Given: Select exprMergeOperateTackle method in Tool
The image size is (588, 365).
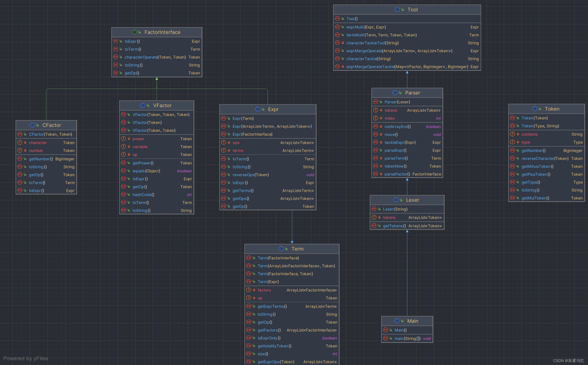Looking at the screenshot, I should [407, 67].
